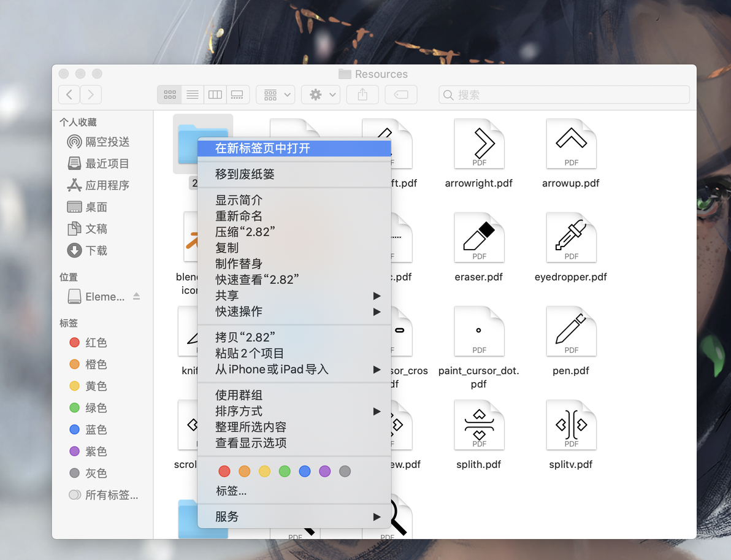Filter by 绿色 tag in sidebar
The height and width of the screenshot is (560, 731).
click(88, 407)
